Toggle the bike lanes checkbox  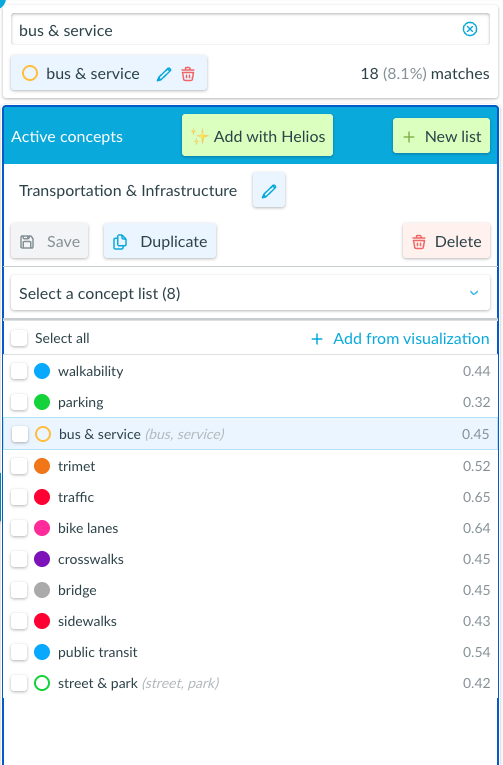[x=19, y=528]
